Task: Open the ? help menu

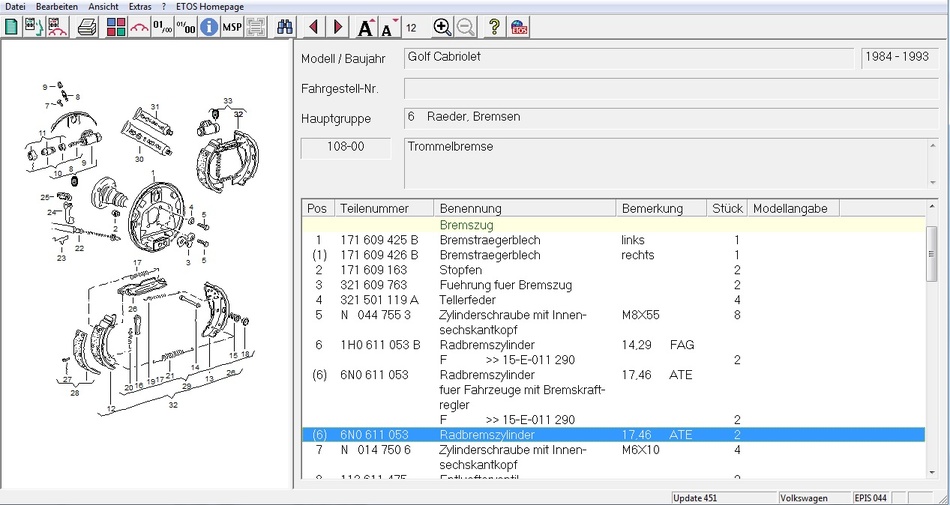Action: [164, 7]
